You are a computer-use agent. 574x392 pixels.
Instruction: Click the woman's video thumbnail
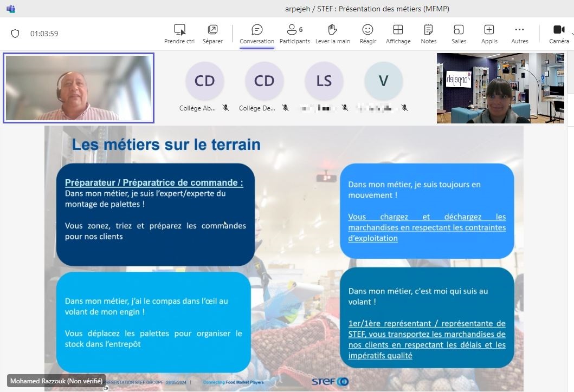pos(493,88)
